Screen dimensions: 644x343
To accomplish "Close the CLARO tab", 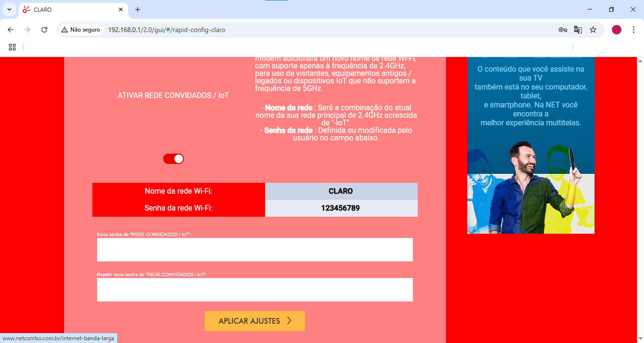I will pos(121,9).
